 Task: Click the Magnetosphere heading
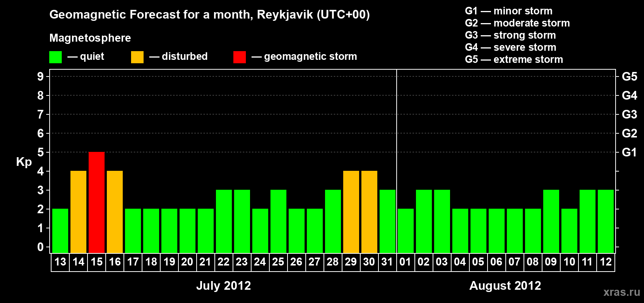pos(90,38)
